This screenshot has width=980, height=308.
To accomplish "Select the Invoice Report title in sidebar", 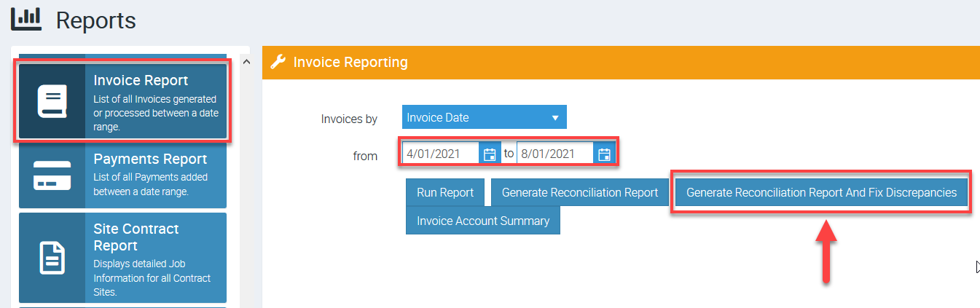I will (x=141, y=81).
